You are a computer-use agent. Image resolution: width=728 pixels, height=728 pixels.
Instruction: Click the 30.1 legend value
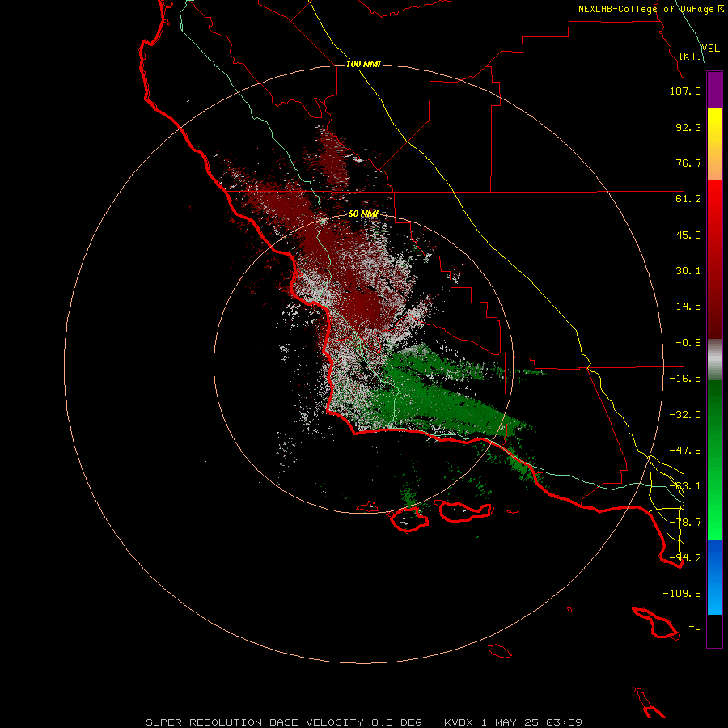tap(688, 271)
